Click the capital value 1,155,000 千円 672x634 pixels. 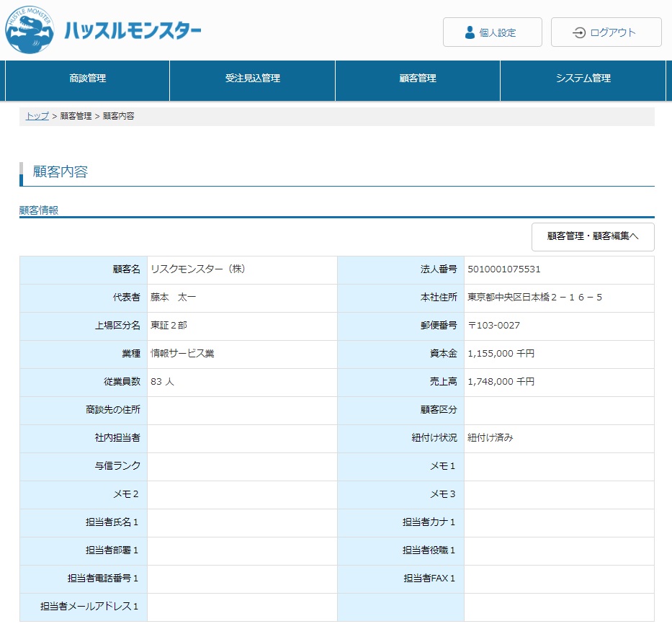coord(501,354)
